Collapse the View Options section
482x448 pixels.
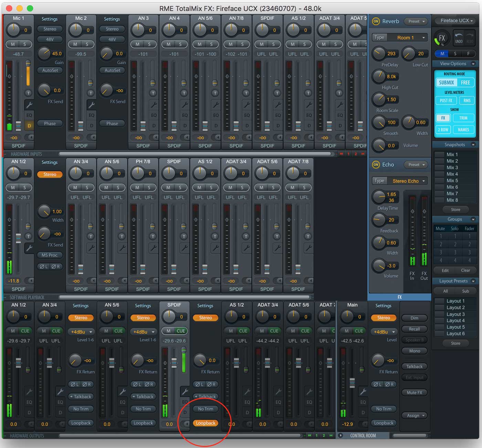[473, 64]
